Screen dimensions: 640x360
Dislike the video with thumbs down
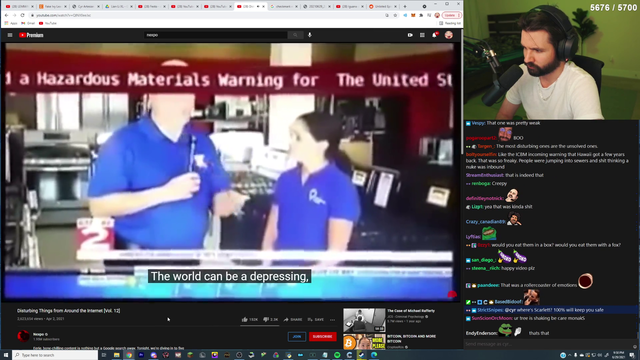(x=271, y=320)
